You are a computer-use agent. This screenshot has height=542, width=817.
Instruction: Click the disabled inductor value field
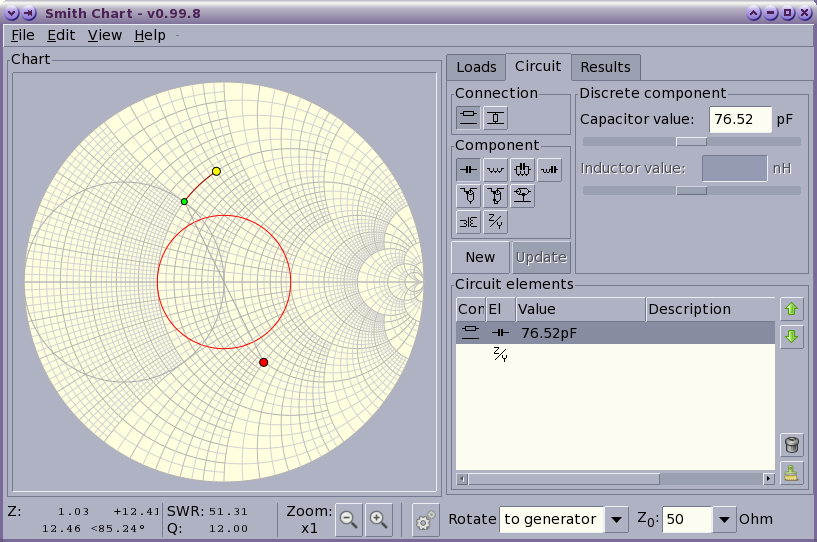pos(734,168)
